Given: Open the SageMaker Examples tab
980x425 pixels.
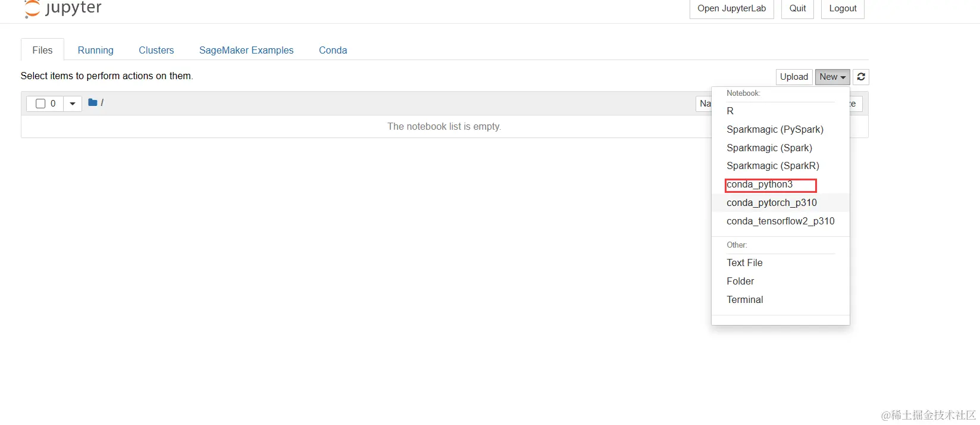Looking at the screenshot, I should tap(246, 50).
